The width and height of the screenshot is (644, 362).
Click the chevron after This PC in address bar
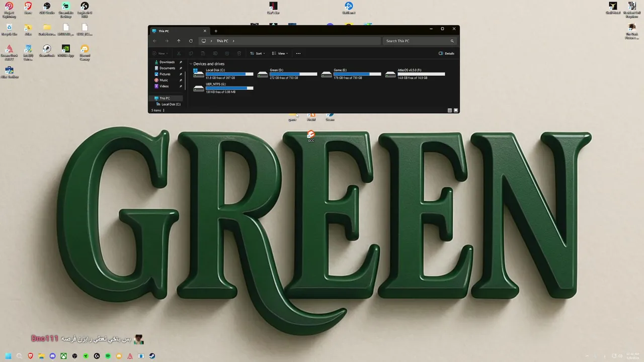tap(233, 41)
